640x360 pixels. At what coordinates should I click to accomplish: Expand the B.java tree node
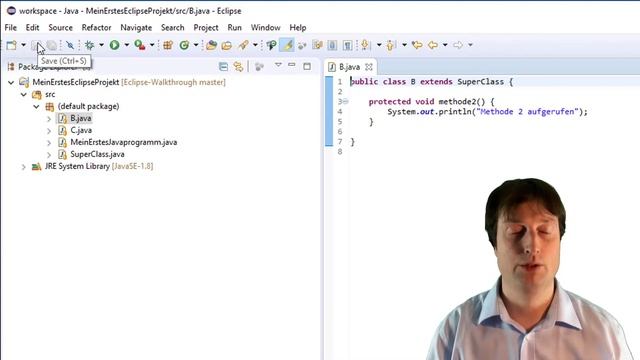49,119
